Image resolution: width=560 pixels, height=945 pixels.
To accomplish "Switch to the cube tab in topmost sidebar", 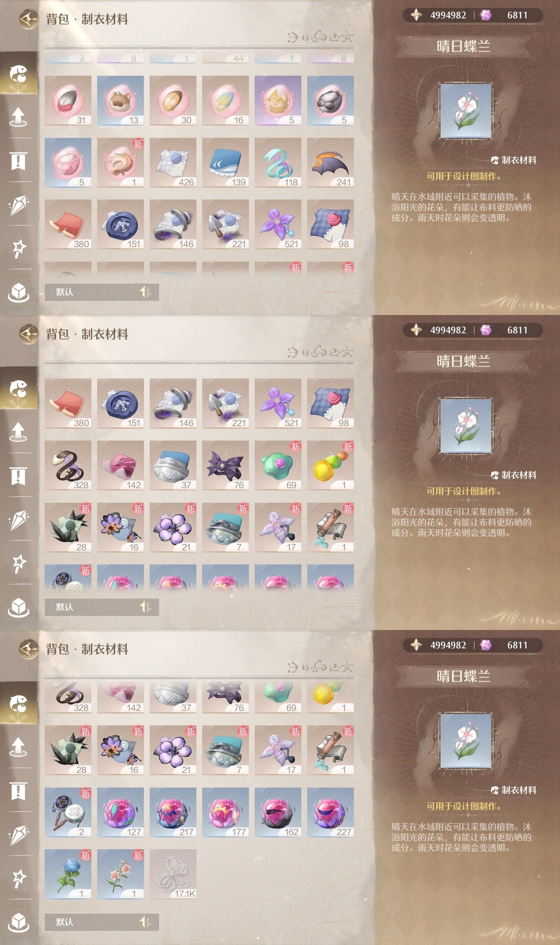I will (x=18, y=292).
